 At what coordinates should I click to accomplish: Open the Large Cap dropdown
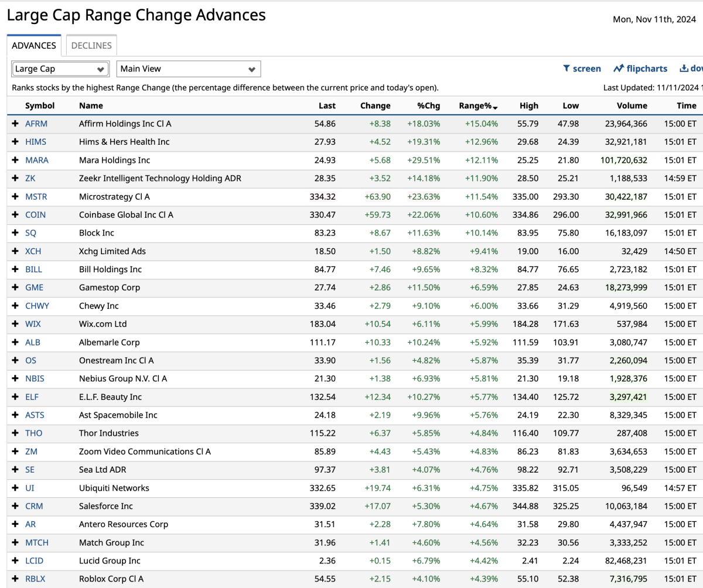tap(60, 69)
